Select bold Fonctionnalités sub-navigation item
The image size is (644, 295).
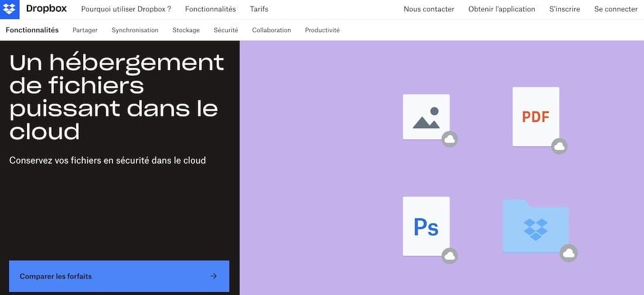(x=32, y=30)
